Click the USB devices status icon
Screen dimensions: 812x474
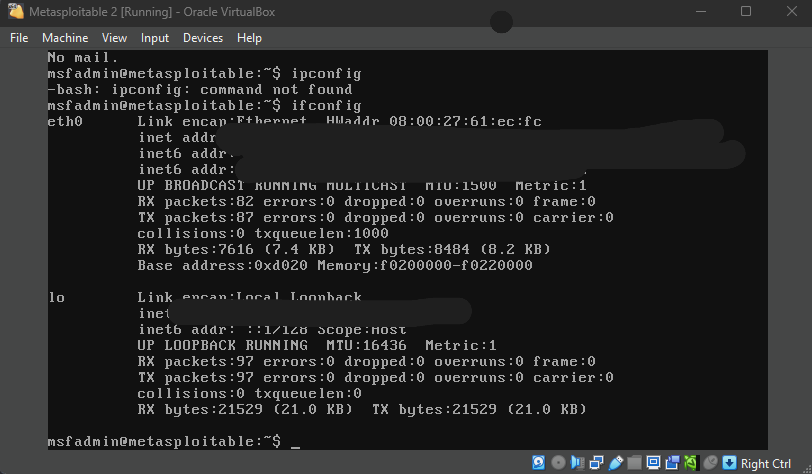tap(616, 463)
